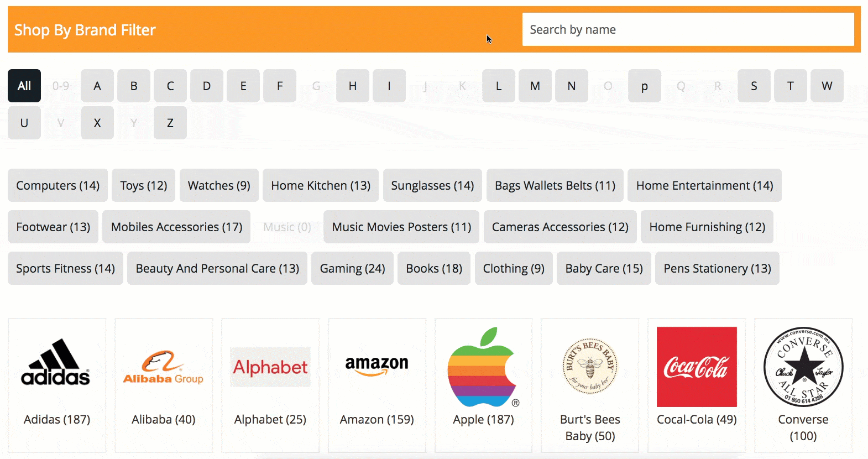Pick the Baby Care (15) category
This screenshot has width=868, height=459.
pos(604,268)
